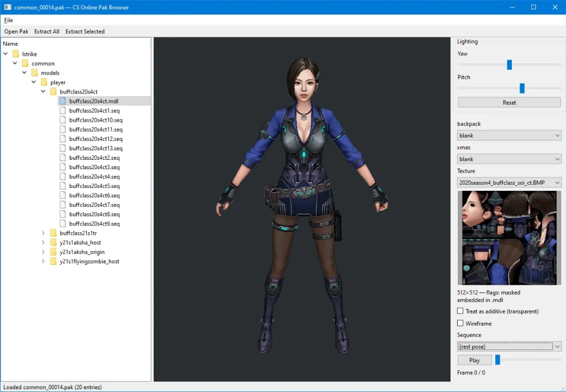Click the models folder icon

[34, 73]
